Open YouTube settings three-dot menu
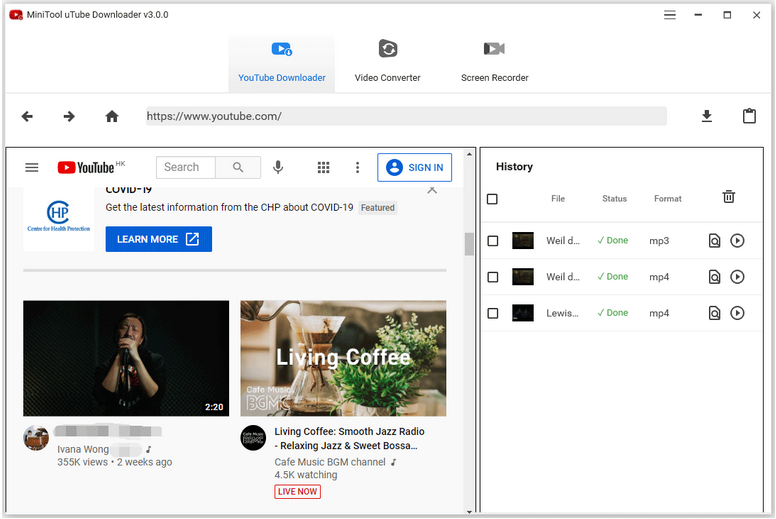 coord(357,168)
